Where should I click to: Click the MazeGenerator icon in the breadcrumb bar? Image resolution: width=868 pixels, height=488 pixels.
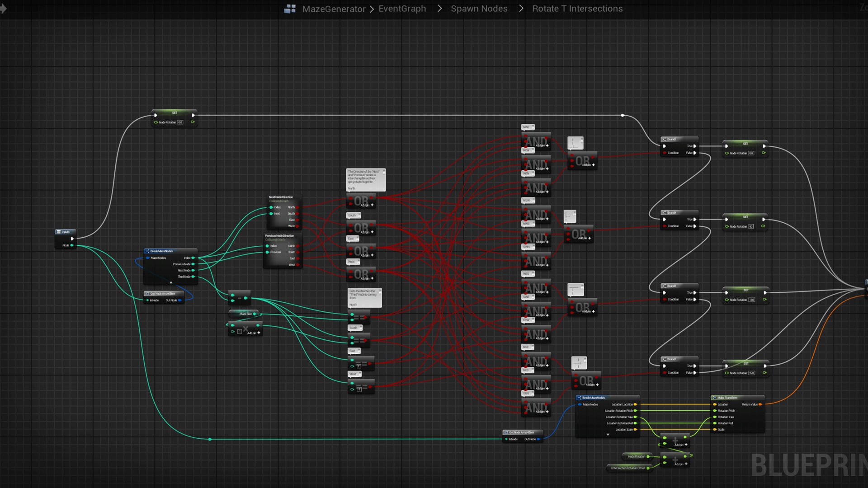coord(290,8)
